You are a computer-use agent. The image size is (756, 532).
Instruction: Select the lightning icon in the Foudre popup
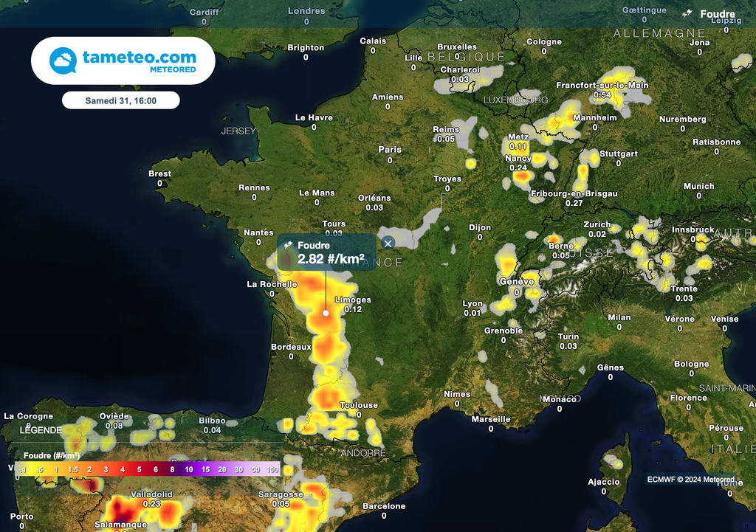287,245
